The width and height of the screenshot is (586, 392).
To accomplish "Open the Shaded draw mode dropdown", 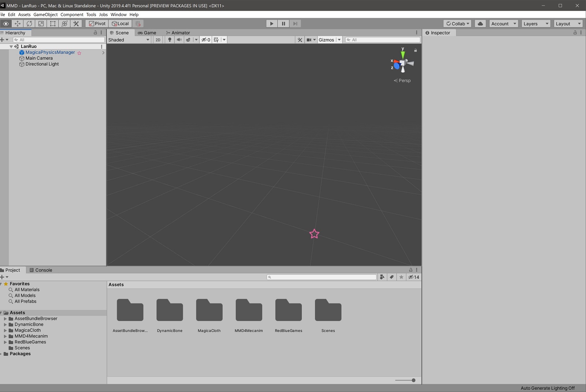I will [x=129, y=40].
